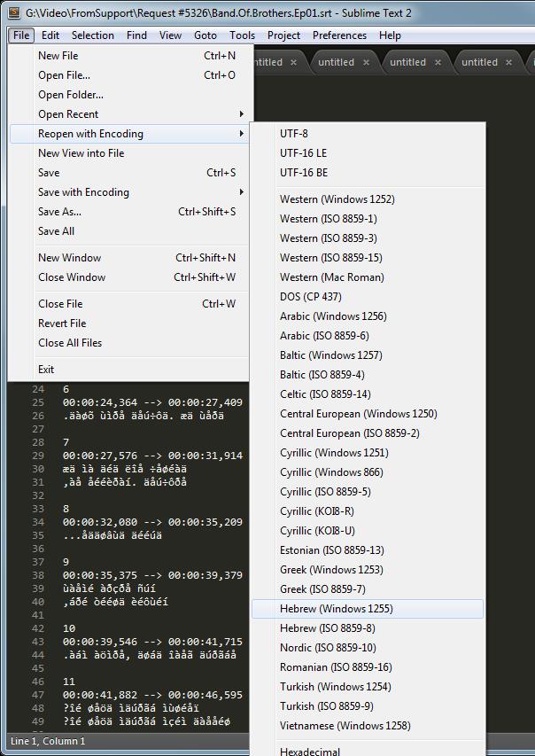Click the Line 1, Column 1 status text
Image resolution: width=535 pixels, height=756 pixels.
[x=48, y=741]
